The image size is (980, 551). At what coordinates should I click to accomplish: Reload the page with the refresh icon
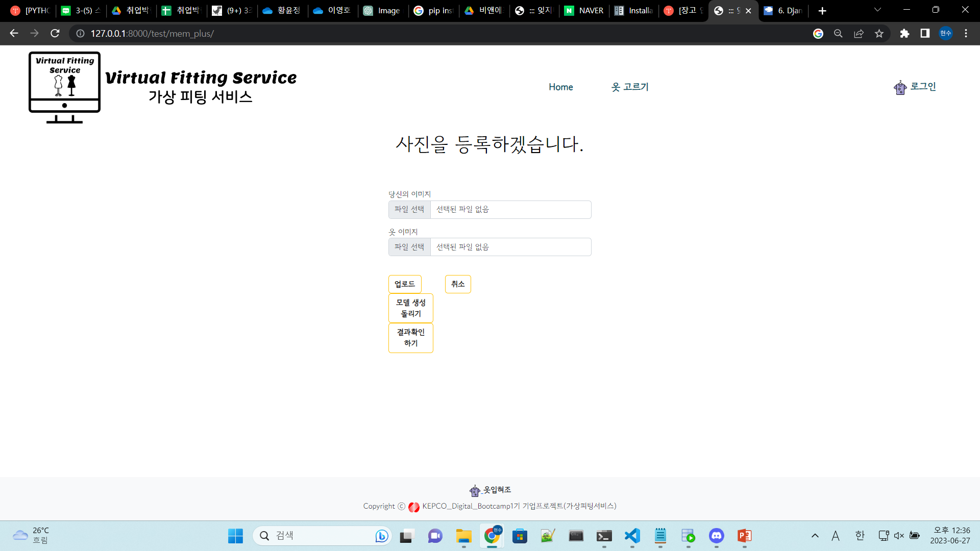click(55, 33)
